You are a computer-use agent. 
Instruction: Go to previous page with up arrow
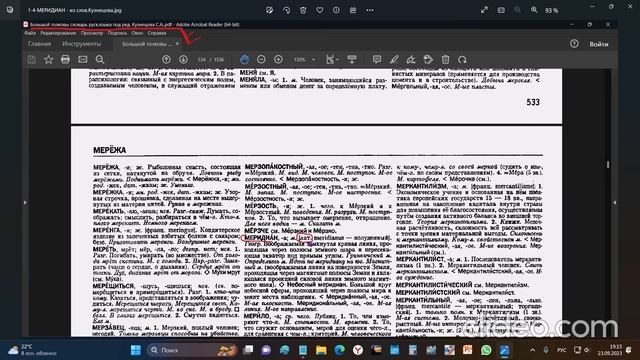click(166, 60)
